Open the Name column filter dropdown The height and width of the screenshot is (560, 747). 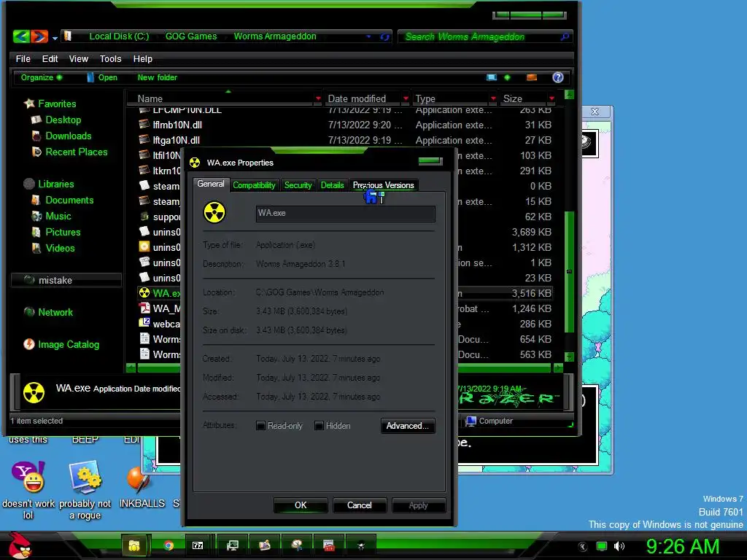(318, 98)
